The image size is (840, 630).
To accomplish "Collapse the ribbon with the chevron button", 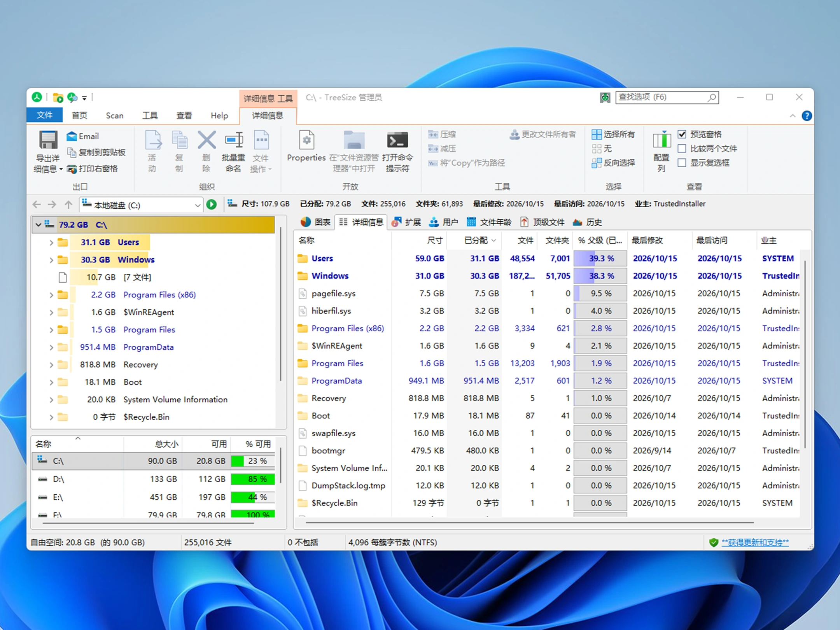I will [792, 116].
